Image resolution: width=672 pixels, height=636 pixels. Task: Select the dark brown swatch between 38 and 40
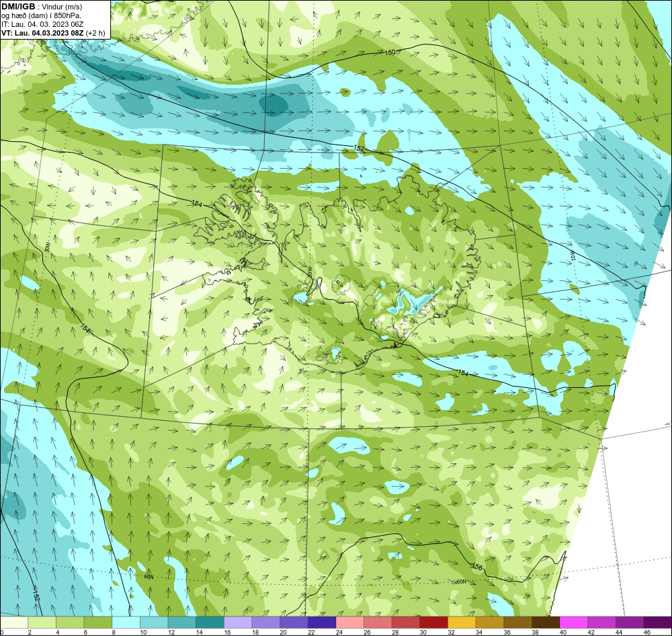(x=546, y=623)
